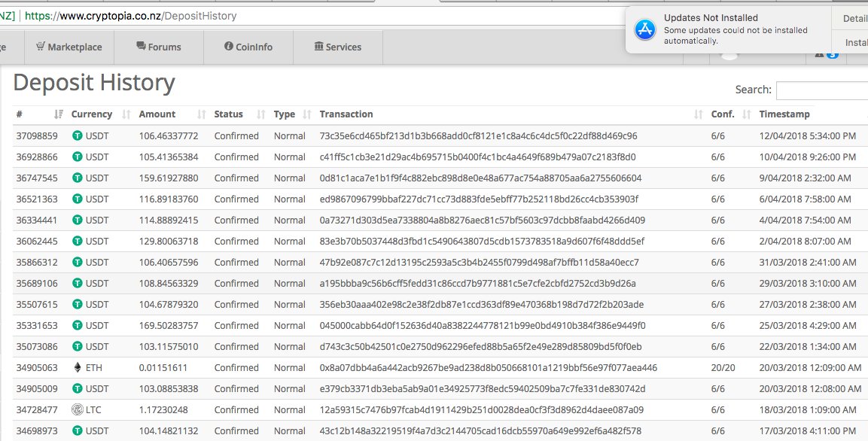Screen dimensions: 868x441
Task: Click USDT icon in row 36062445
Action: 78,241
